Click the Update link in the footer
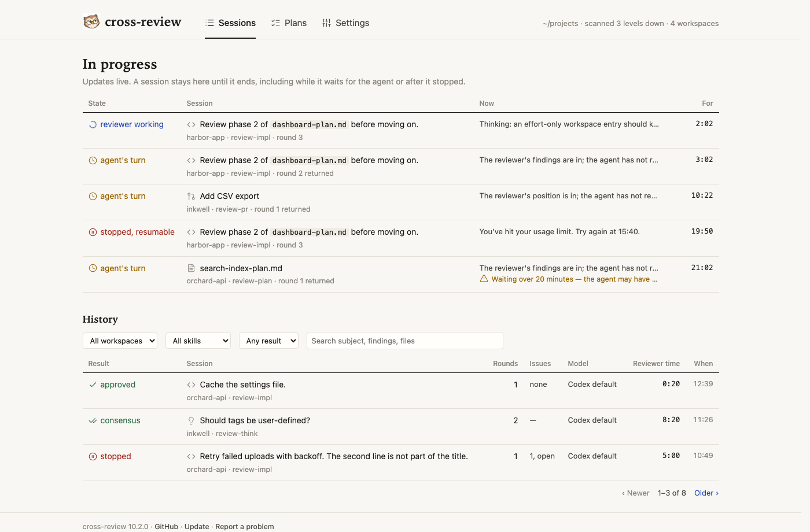810x532 pixels. tap(197, 527)
